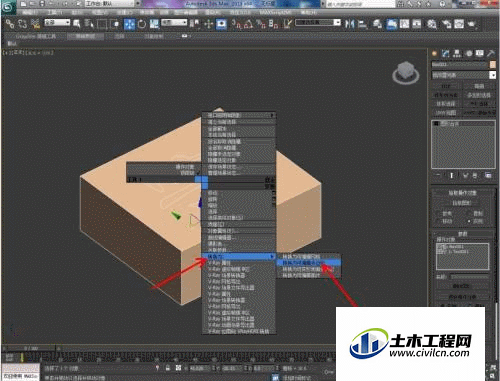This screenshot has height=381, width=500.
Task: Expand the 视口照明和阴影 submenu
Action: pos(239,115)
